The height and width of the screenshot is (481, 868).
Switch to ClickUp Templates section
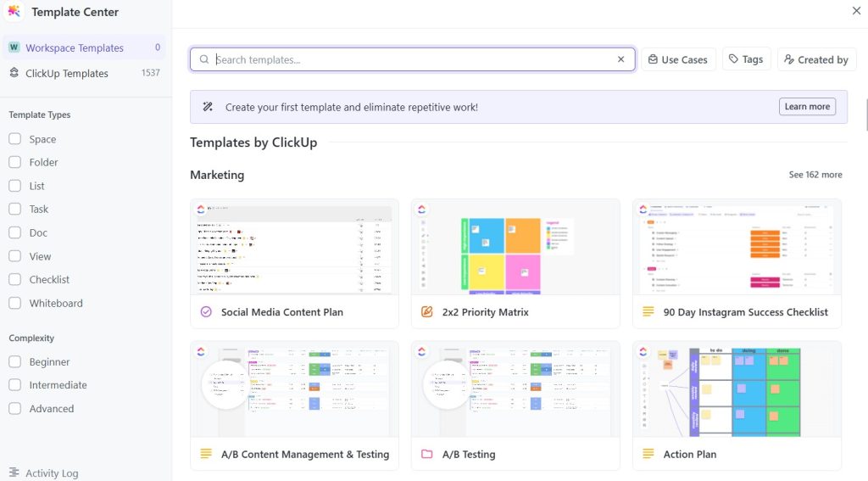pyautogui.click(x=67, y=74)
